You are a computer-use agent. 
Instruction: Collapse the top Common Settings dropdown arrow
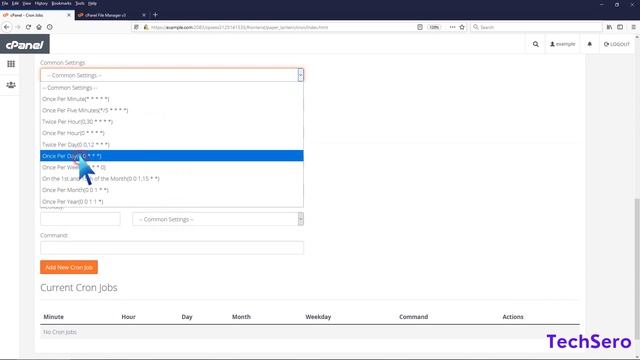click(x=300, y=75)
